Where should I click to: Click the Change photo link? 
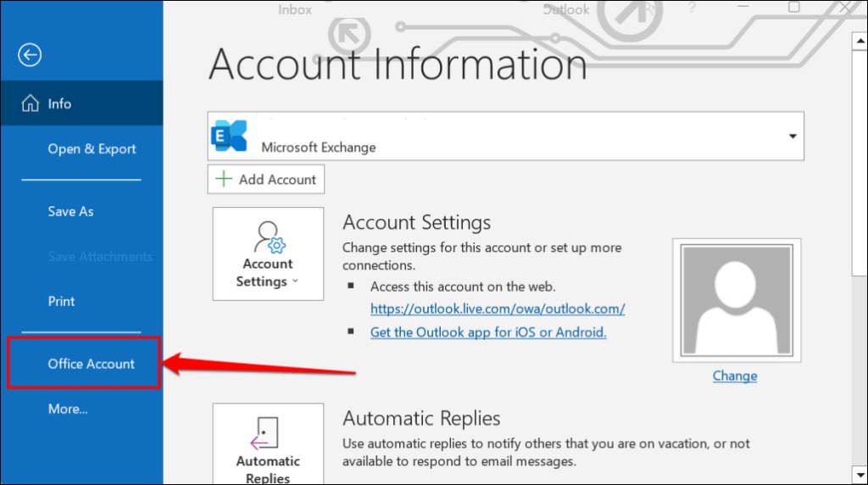[735, 376]
